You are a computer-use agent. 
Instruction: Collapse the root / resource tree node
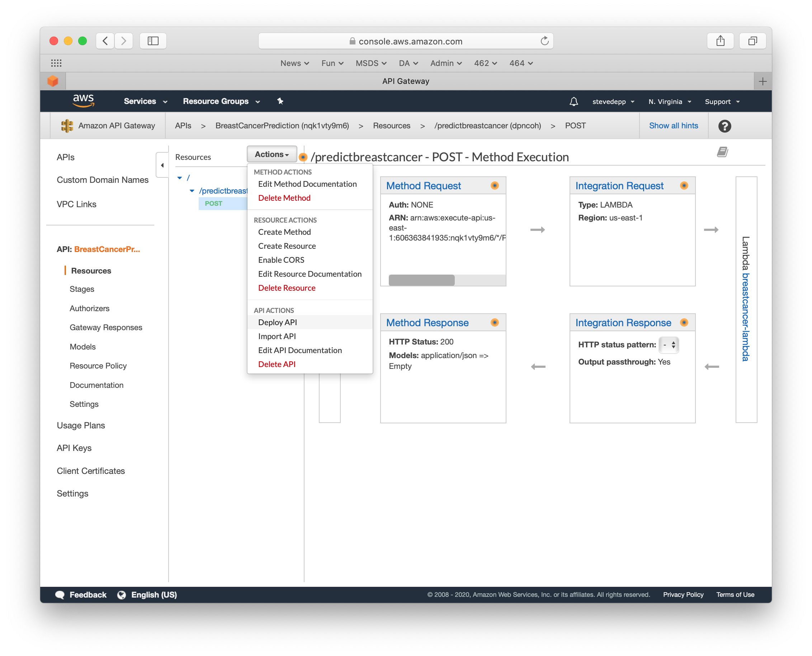(180, 177)
